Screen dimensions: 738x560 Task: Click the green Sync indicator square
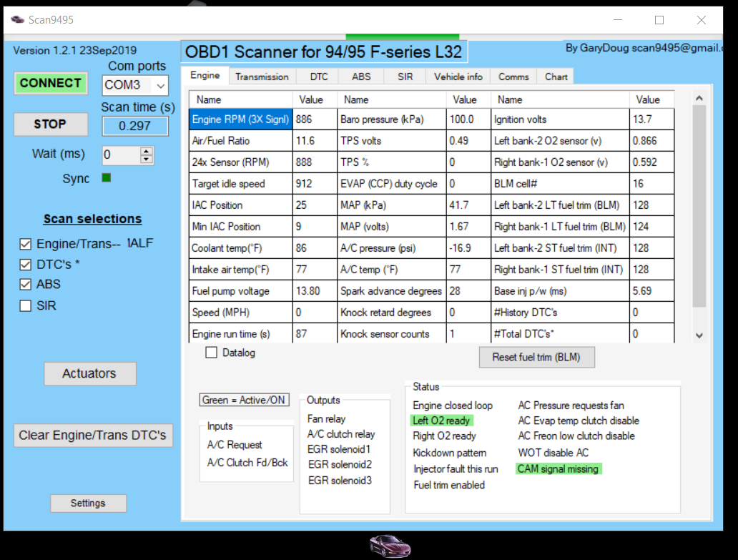click(x=106, y=178)
